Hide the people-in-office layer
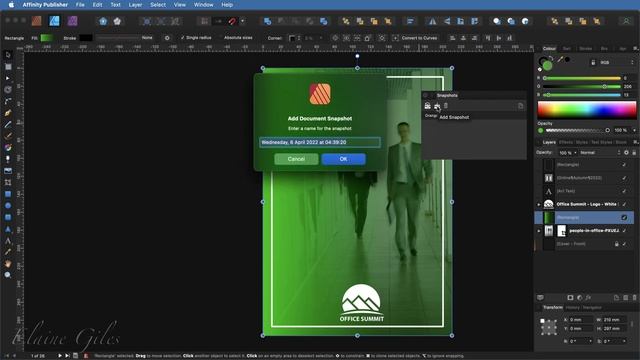Viewport: 640px width, 360px height. coord(624,231)
